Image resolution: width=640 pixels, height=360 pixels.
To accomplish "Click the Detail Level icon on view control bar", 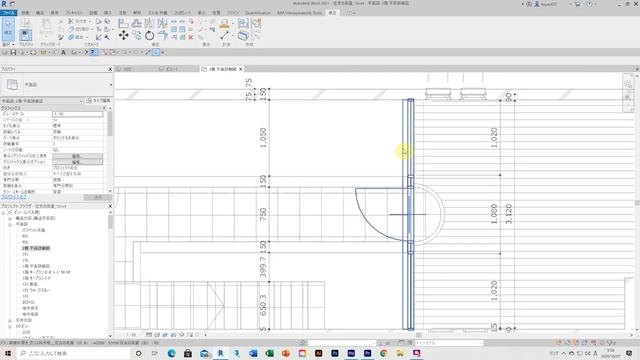I will coord(149,335).
